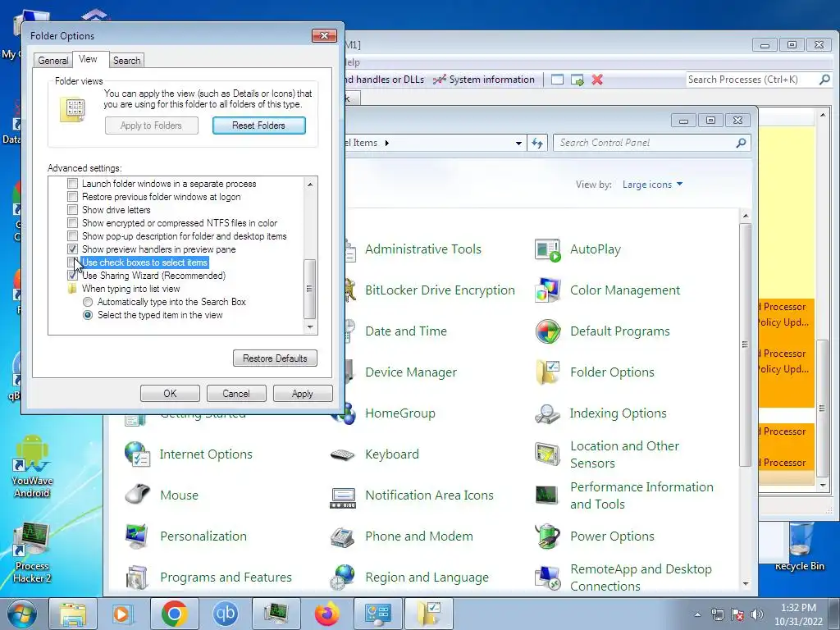Select the typed item in the view radio

point(88,315)
